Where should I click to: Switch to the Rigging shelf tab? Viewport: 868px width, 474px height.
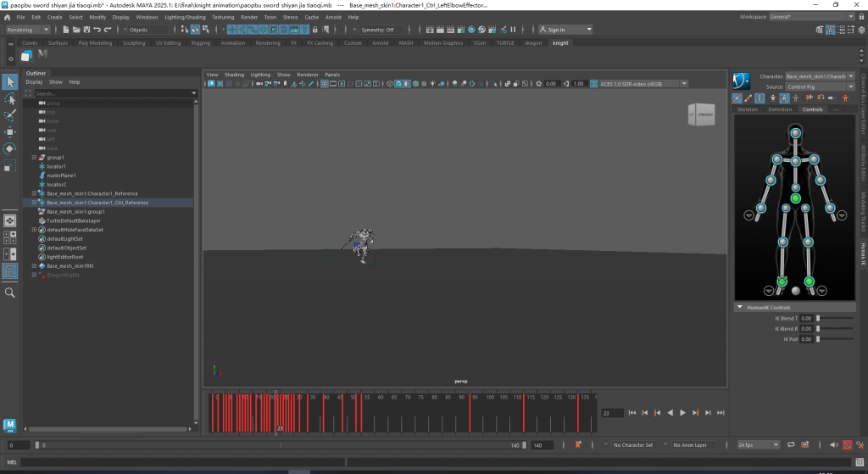point(201,42)
